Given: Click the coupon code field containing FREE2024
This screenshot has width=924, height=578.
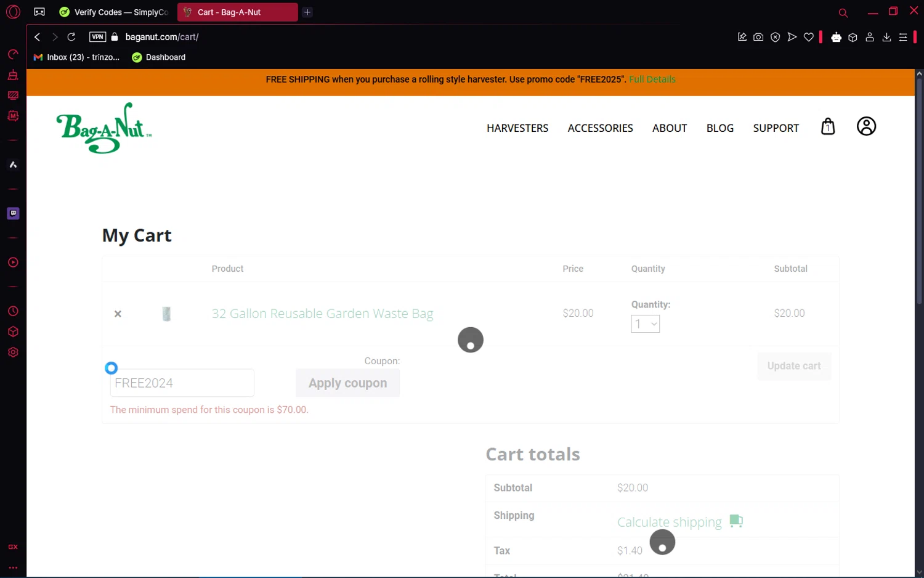Looking at the screenshot, I should tap(182, 383).
